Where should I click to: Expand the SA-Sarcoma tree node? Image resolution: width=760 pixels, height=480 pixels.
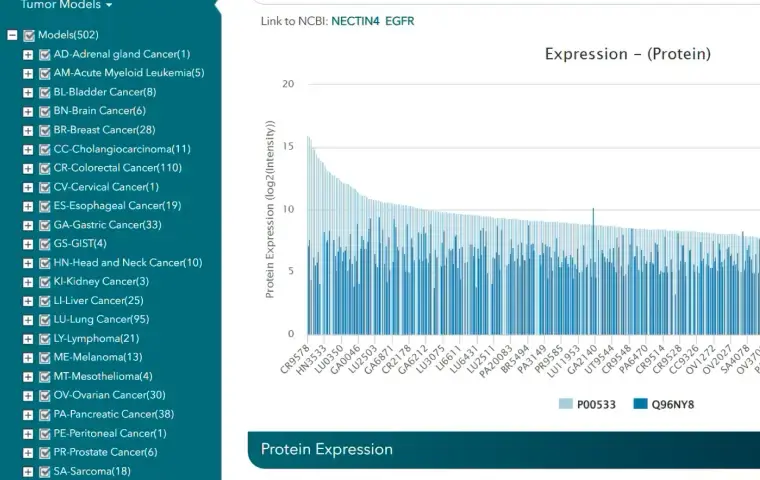[28, 471]
